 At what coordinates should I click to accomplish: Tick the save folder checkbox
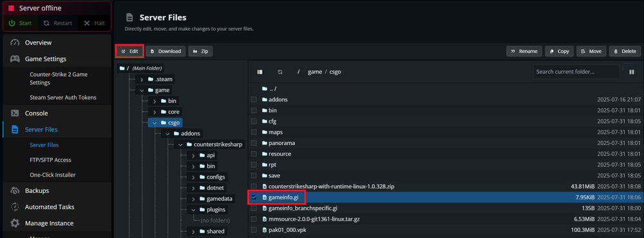[254, 175]
